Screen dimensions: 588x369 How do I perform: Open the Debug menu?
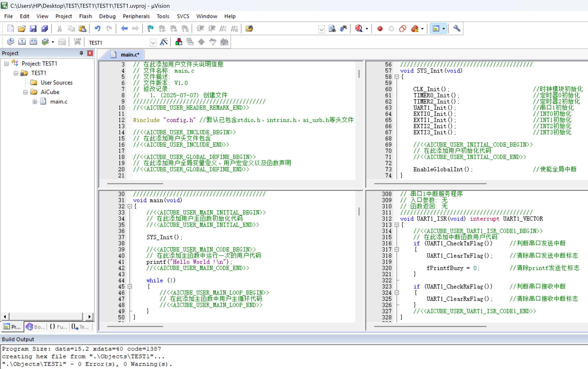click(107, 16)
